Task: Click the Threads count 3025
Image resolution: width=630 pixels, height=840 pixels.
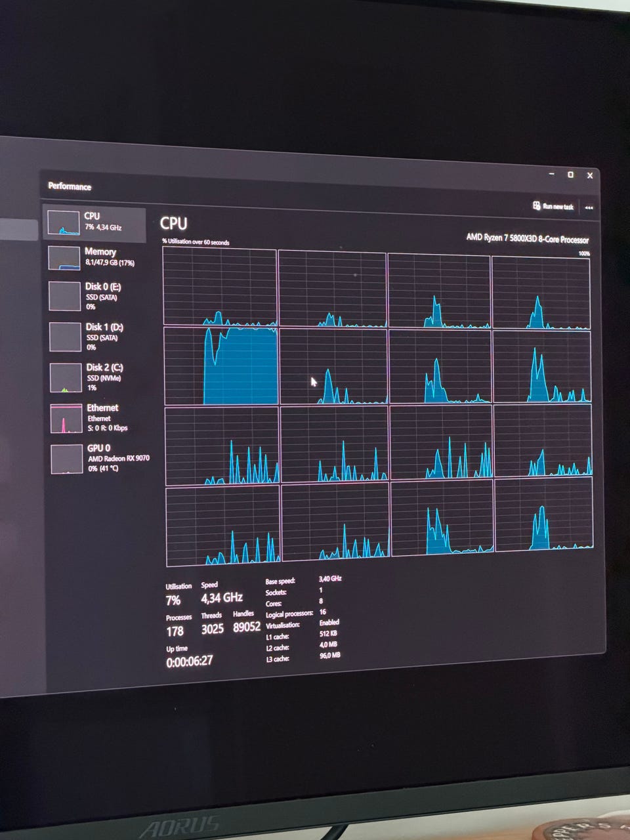Action: [x=212, y=629]
